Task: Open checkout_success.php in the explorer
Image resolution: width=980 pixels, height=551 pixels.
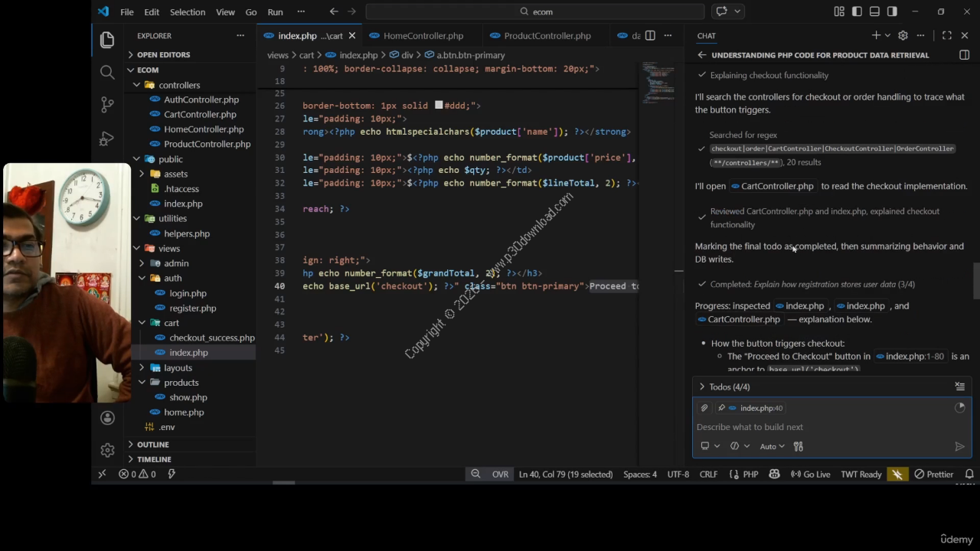Action: 211,337
